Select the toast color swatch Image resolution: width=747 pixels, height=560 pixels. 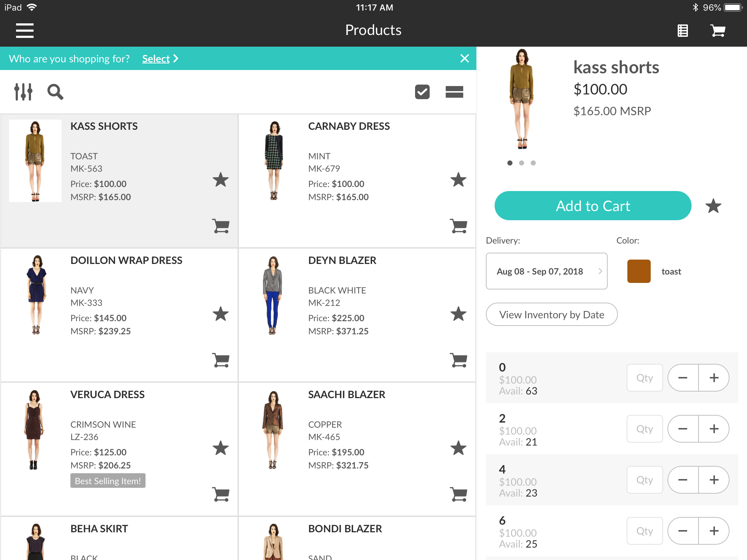tap(639, 271)
